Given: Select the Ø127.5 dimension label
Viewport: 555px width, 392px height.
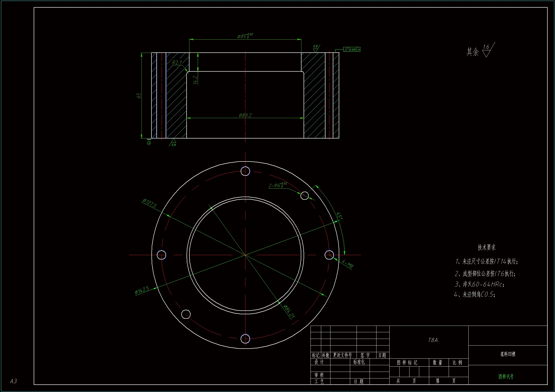Looking at the screenshot, I should [150, 203].
